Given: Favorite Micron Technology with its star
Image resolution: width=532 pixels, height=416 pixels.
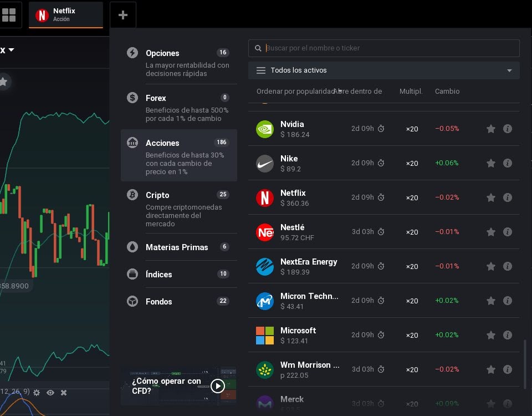Looking at the screenshot, I should (x=490, y=301).
